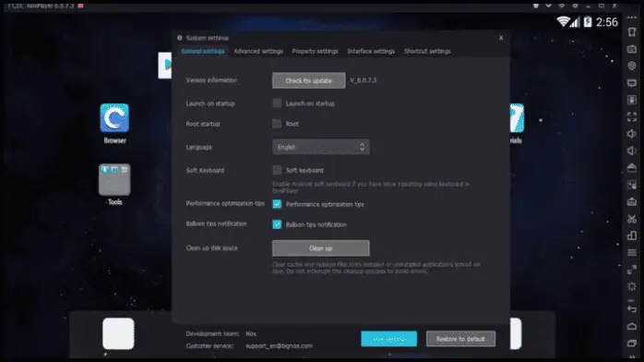Take a screenshot with the scissors icon
This screenshot has height=362, width=644.
tap(632, 219)
